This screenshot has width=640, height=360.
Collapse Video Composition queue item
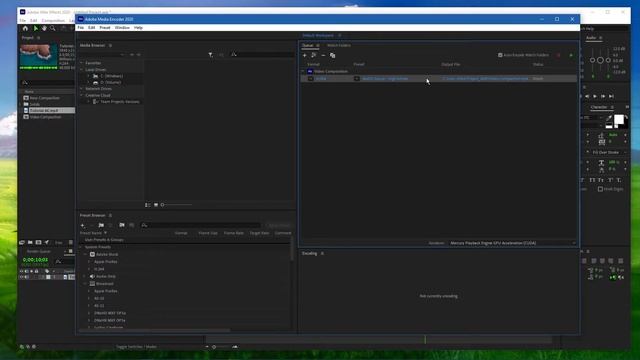(x=303, y=71)
